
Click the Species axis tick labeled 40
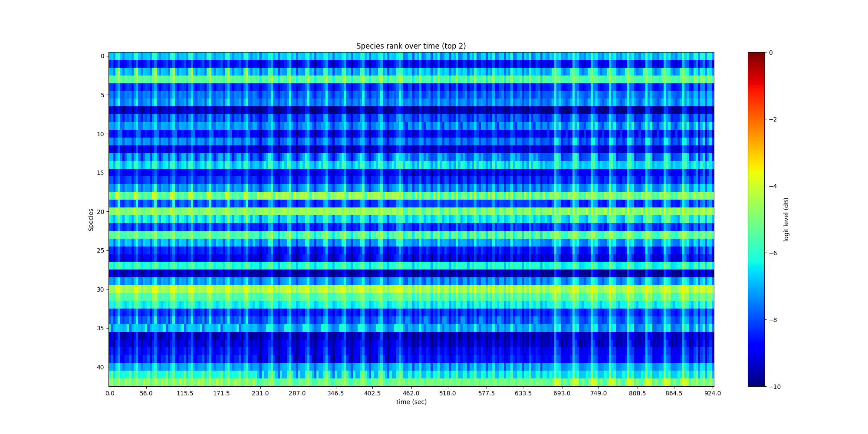[x=100, y=367]
